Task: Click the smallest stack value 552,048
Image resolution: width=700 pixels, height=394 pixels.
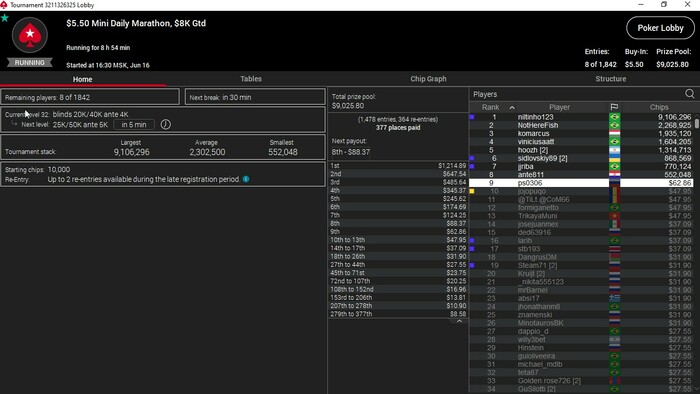Action: (283, 152)
